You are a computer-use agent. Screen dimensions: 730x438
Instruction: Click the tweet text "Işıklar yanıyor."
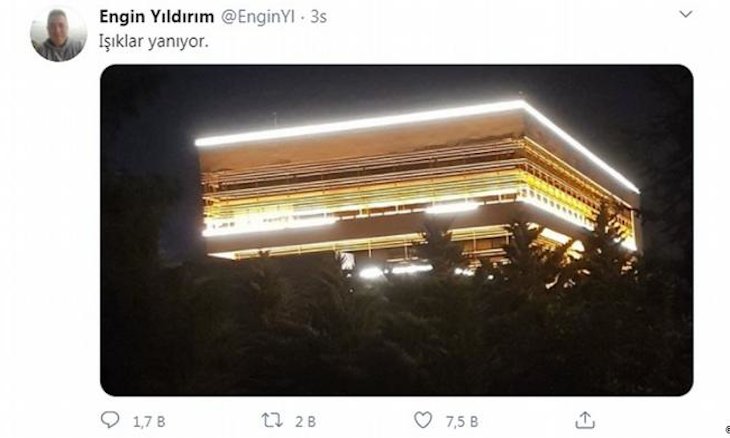[154, 41]
